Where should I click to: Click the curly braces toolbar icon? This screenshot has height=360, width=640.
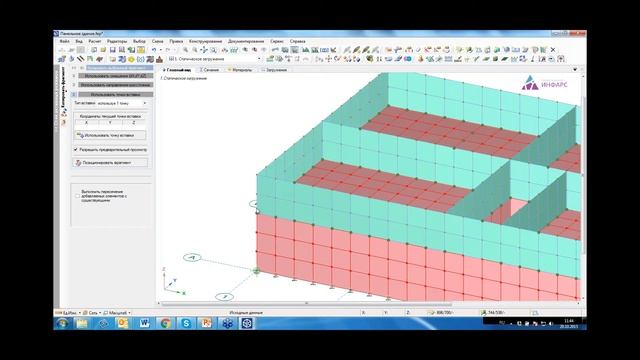140,59
